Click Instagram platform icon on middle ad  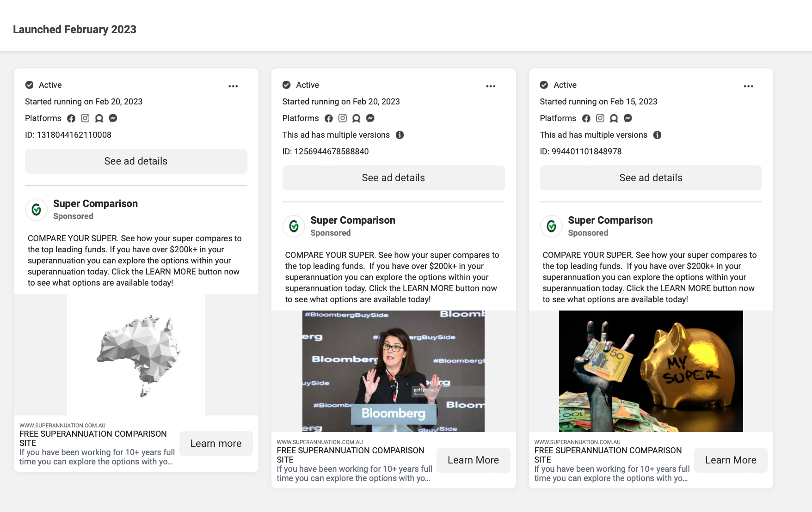click(343, 118)
